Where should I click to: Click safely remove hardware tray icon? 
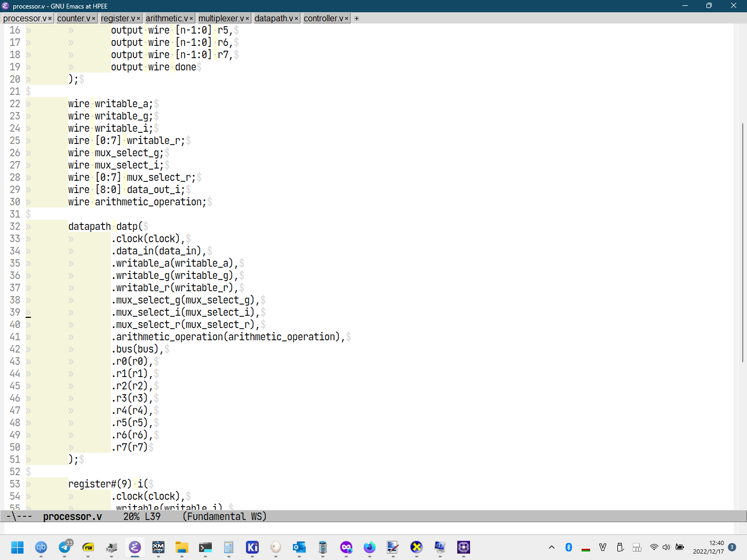click(x=620, y=547)
